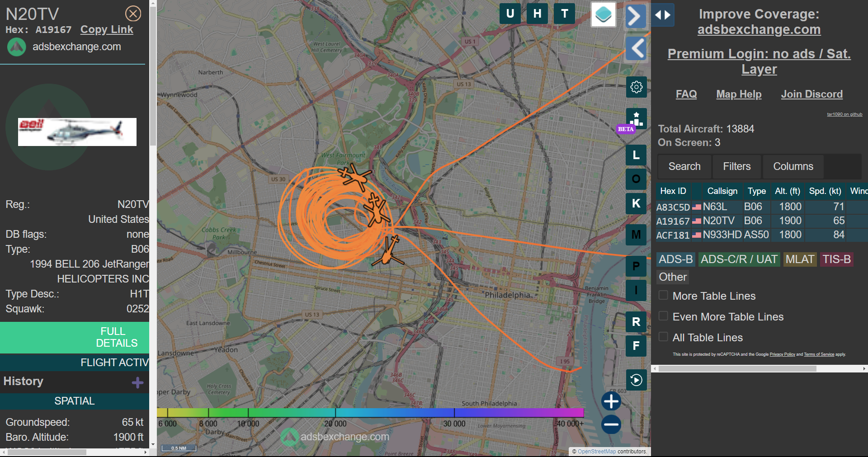The height and width of the screenshot is (457, 868).
Task: Click the adsbexchange logo icon in info panel
Action: coord(17,47)
